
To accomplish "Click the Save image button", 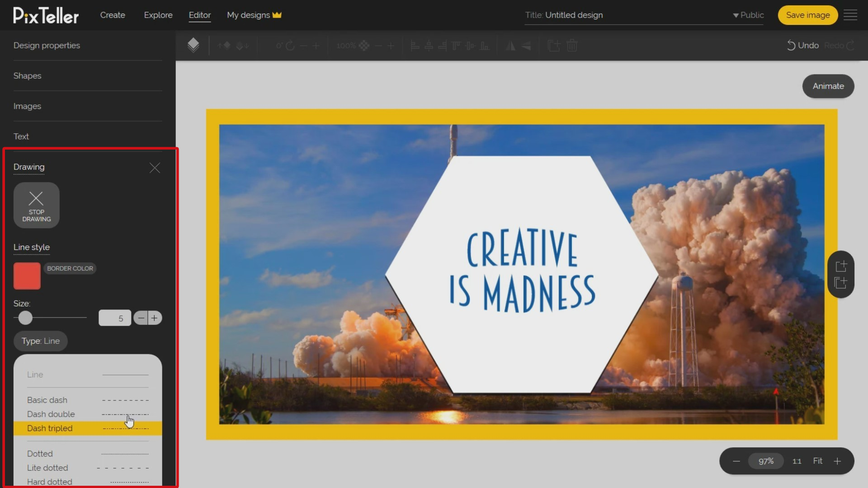I will [808, 15].
